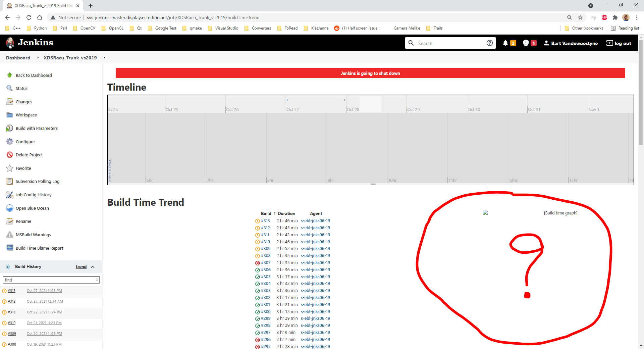Viewport: 644px width, 349px height.
Task: Click the log out button
Action: 619,43
